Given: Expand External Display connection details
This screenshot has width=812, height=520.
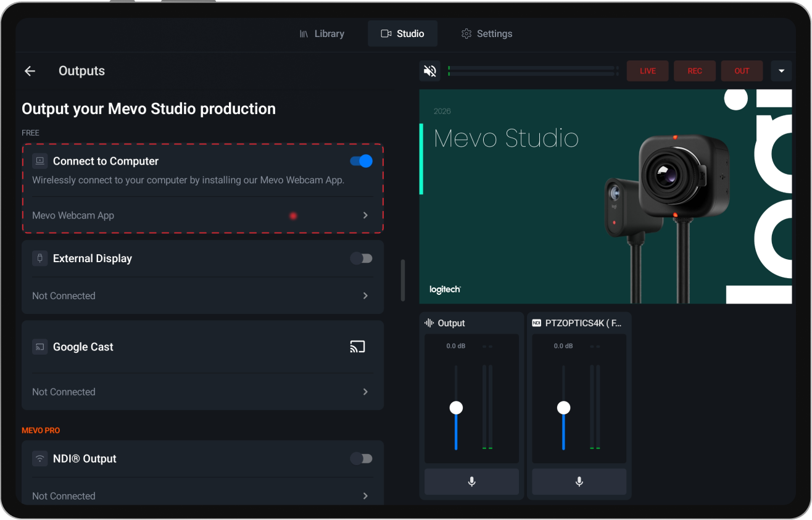Looking at the screenshot, I should click(x=365, y=295).
